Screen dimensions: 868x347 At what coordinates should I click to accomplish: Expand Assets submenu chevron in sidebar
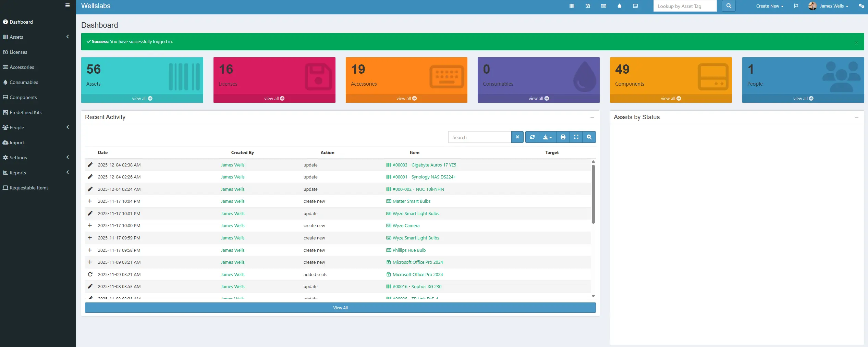(x=68, y=37)
